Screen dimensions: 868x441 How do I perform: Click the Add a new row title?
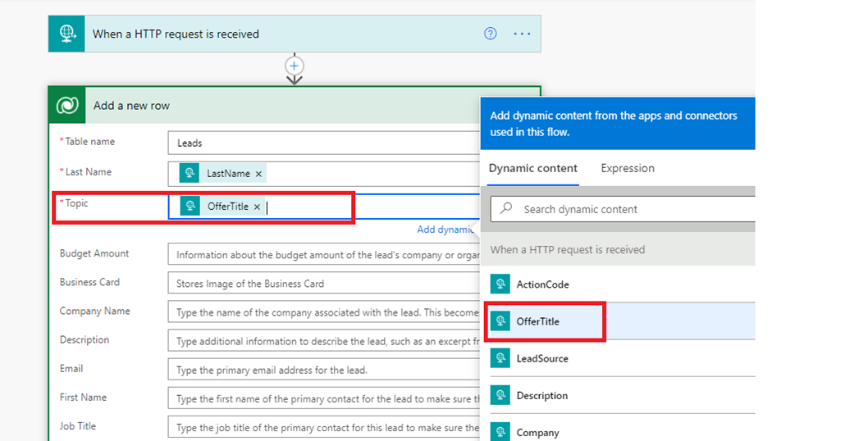tap(131, 106)
